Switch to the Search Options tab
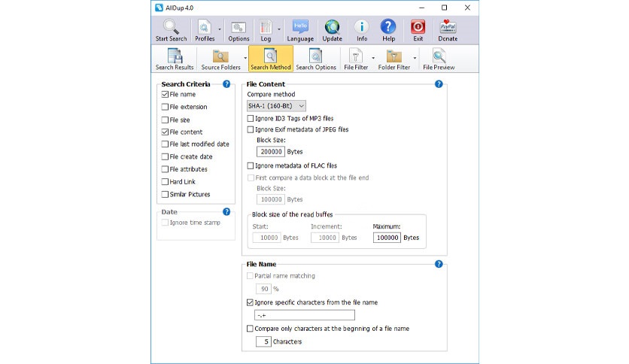Screen dimensions: 629x364 [x=315, y=59]
